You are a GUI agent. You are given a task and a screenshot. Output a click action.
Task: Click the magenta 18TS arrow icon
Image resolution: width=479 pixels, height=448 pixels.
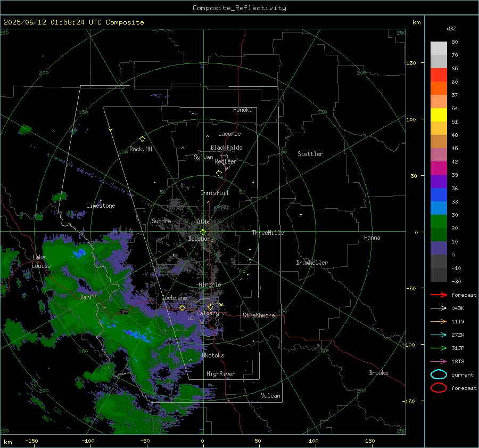(x=439, y=362)
